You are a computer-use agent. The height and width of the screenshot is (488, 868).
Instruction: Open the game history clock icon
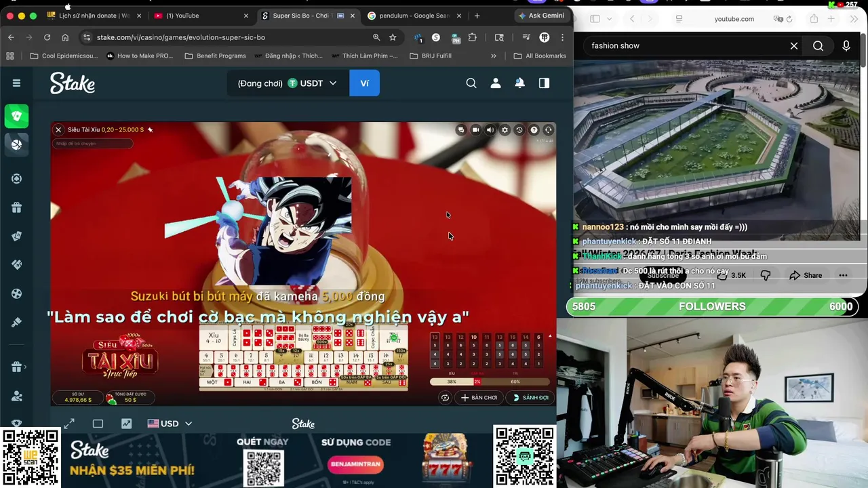tap(519, 130)
